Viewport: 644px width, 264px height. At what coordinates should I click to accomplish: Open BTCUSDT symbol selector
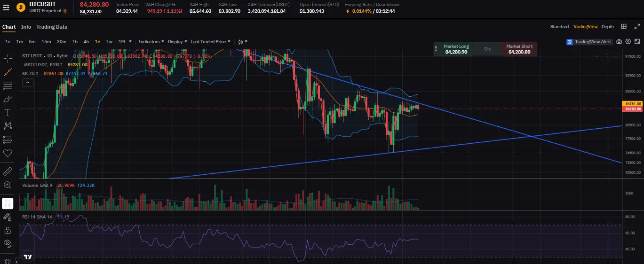[42, 4]
